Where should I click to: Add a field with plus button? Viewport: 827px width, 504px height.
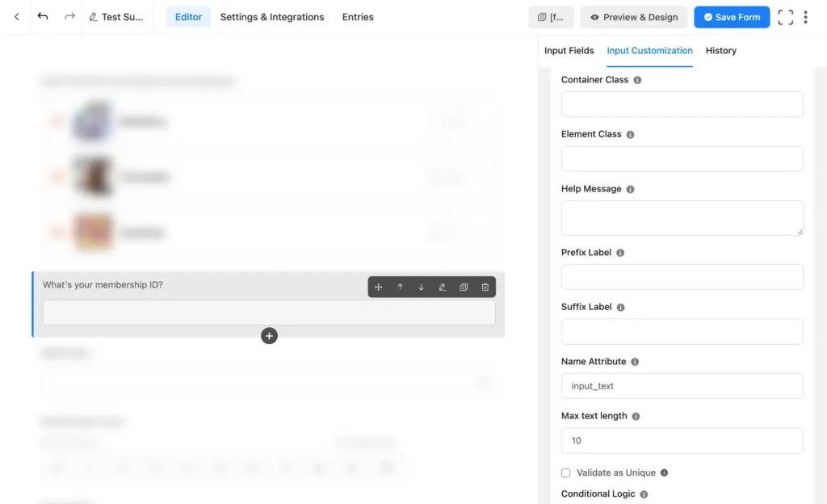pos(269,336)
